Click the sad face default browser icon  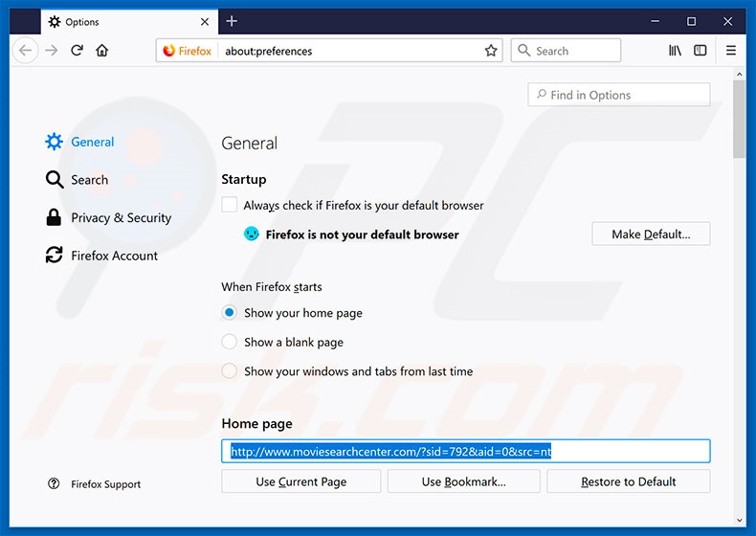coord(251,234)
